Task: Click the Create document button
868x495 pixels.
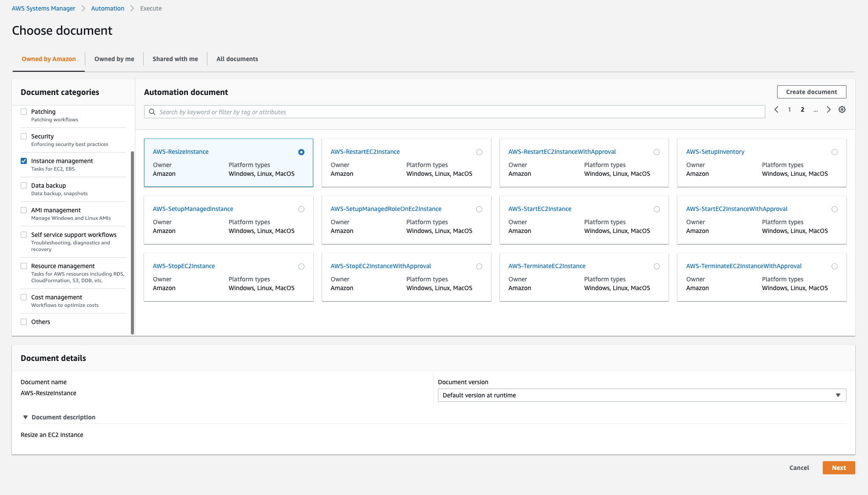Action: pos(811,92)
